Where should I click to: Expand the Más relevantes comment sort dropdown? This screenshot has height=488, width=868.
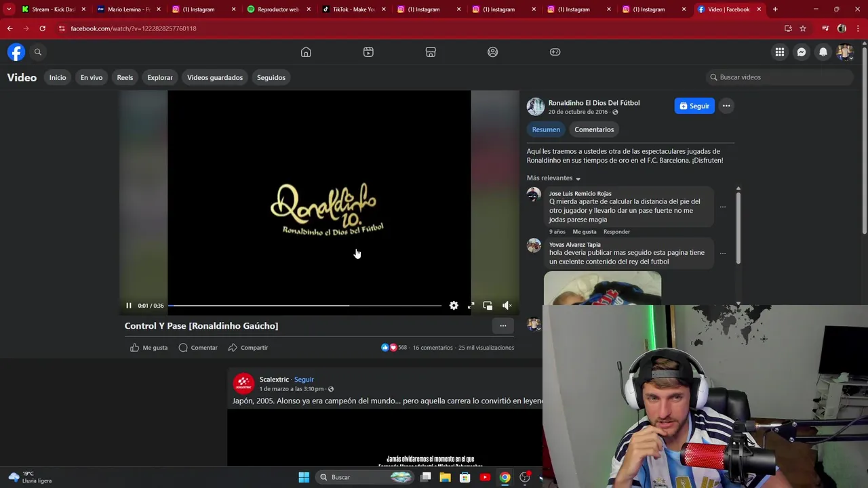click(554, 178)
